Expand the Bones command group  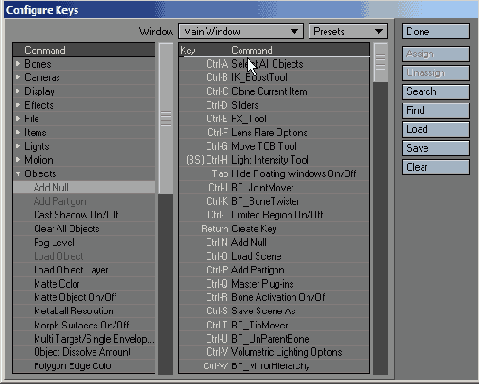18,63
